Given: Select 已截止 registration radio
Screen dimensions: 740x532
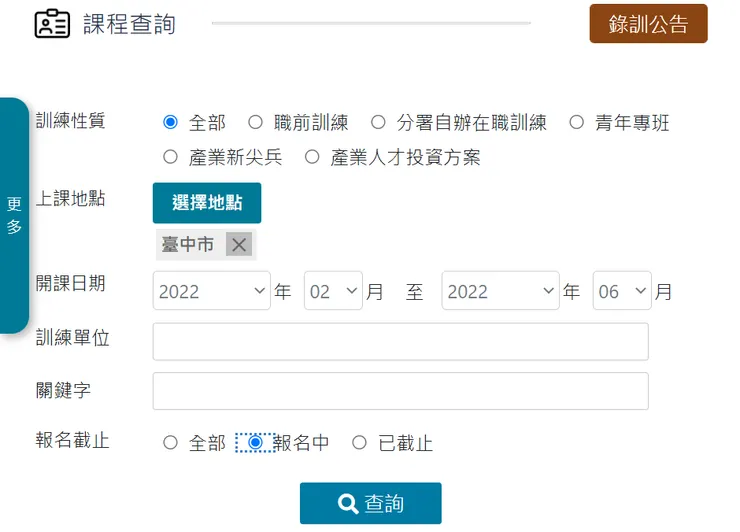Looking at the screenshot, I should point(360,443).
